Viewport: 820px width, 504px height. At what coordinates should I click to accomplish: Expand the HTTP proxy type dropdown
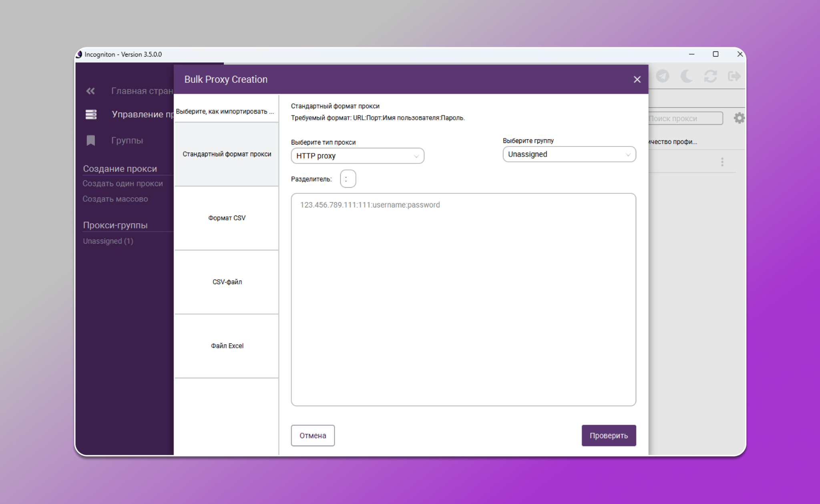357,156
